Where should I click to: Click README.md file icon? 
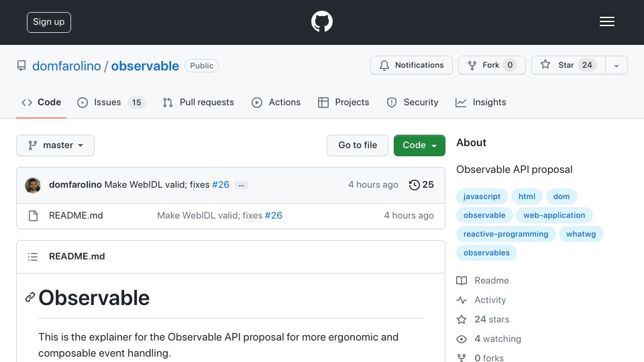point(34,215)
